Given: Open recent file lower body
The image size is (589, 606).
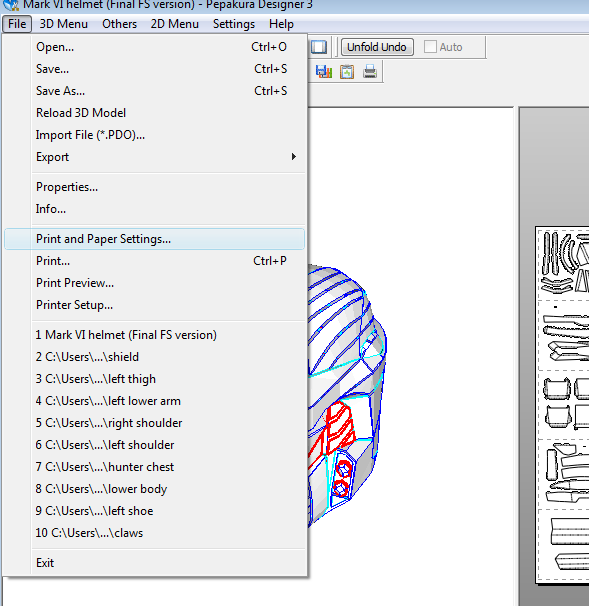Looking at the screenshot, I should click(x=155, y=489).
